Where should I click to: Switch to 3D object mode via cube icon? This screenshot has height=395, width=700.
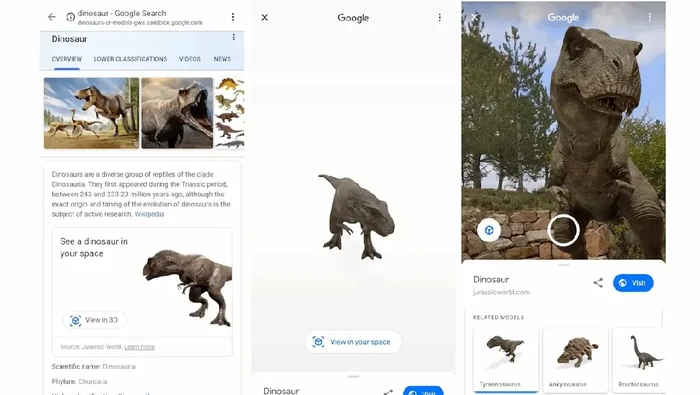coord(489,230)
